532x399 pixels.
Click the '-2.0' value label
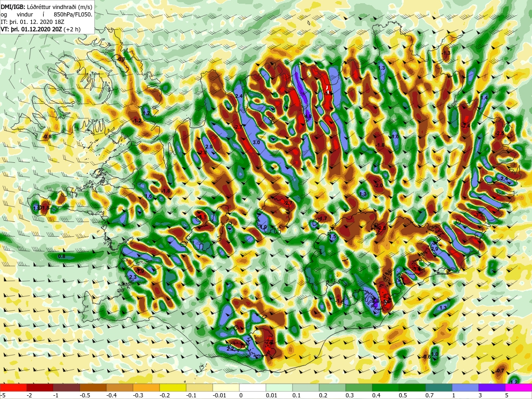(x=378, y=186)
